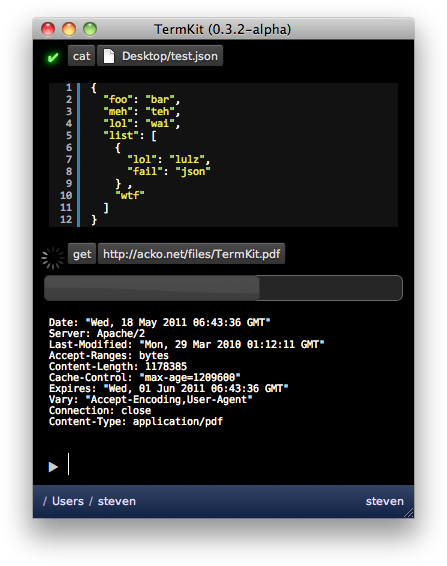Zoom the TermKit window with green button
The width and height of the screenshot is (447, 566).
(x=90, y=29)
